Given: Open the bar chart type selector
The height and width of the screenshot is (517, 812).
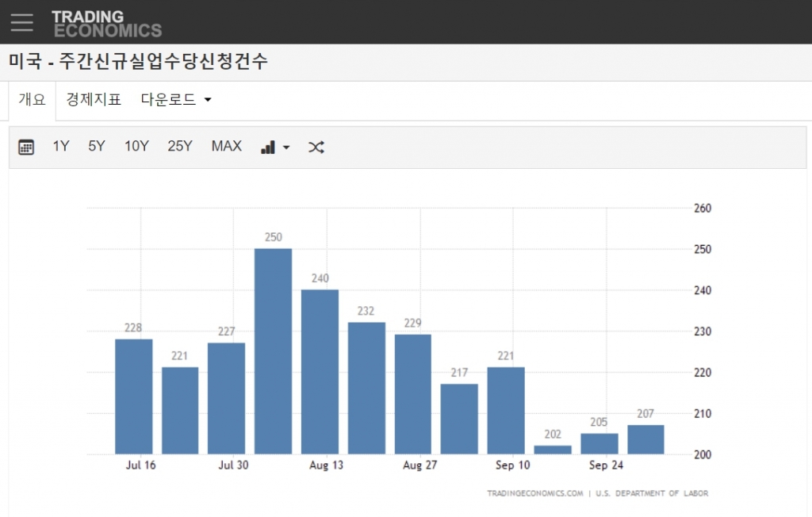Looking at the screenshot, I should click(x=268, y=147).
